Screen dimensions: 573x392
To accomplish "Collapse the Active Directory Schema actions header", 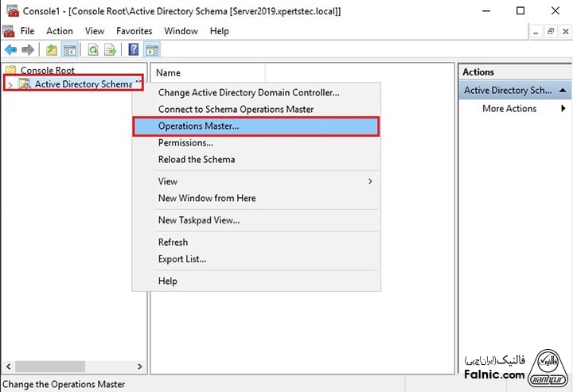I will [561, 91].
